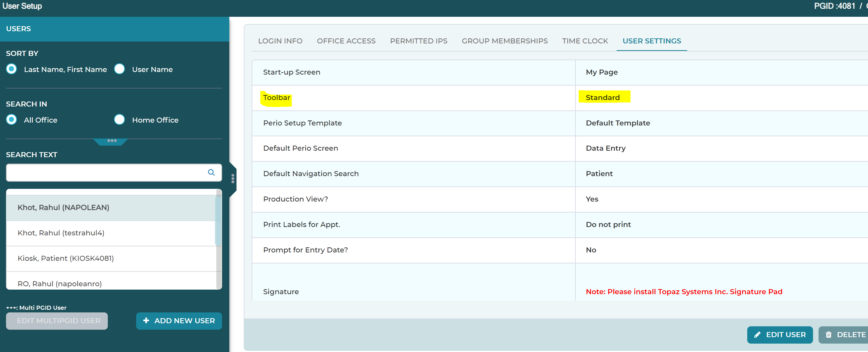The width and height of the screenshot is (868, 352).
Task: Click the Edit User button
Action: click(x=780, y=334)
